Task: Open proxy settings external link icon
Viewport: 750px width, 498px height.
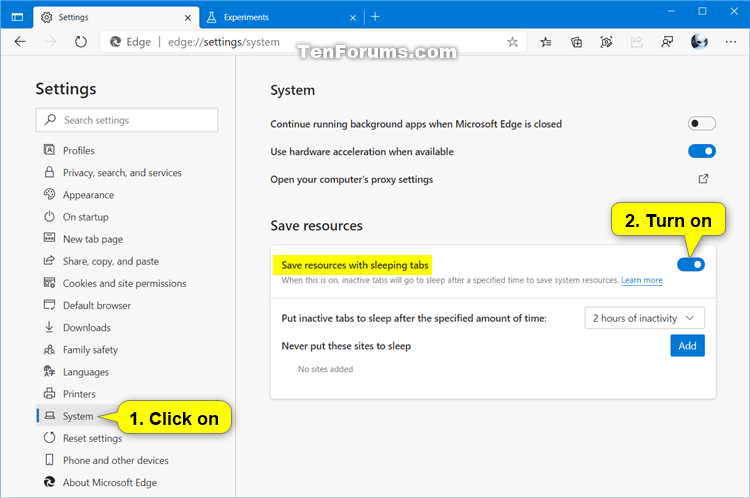Action: point(703,179)
